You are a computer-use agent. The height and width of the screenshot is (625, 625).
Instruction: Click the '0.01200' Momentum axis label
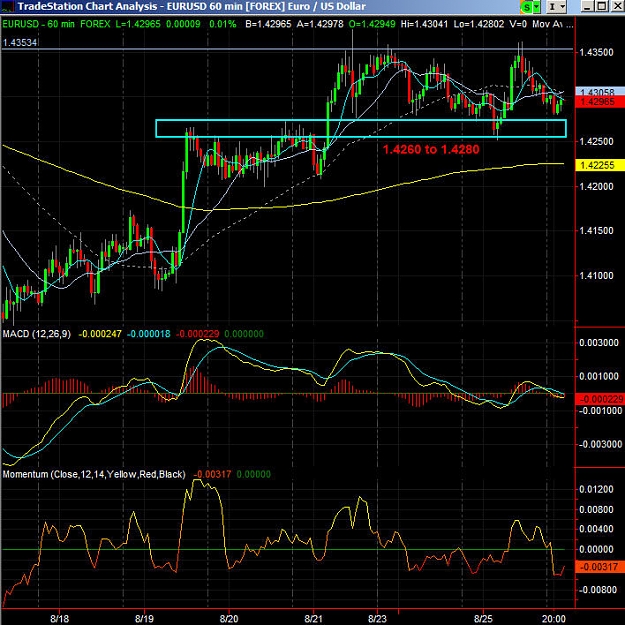596,489
